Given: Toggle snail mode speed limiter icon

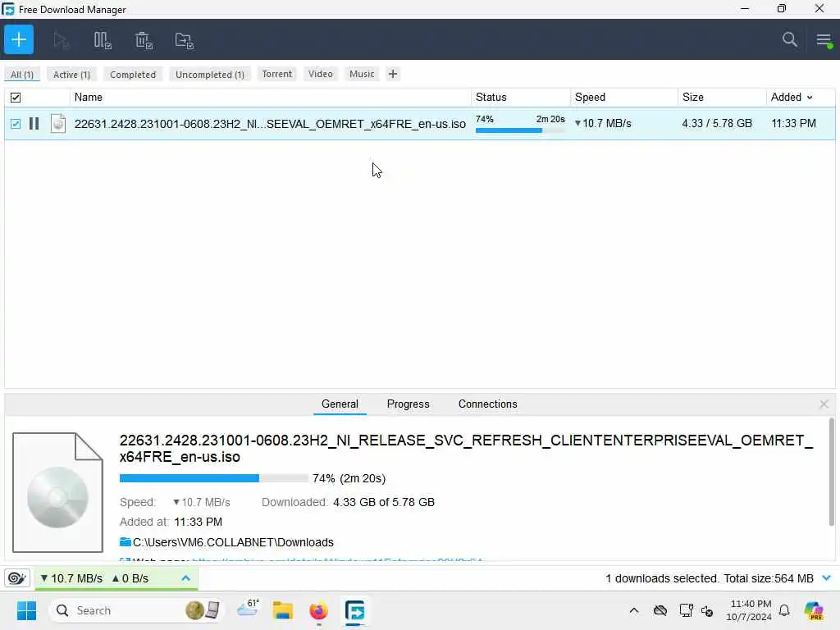Looking at the screenshot, I should [16, 578].
